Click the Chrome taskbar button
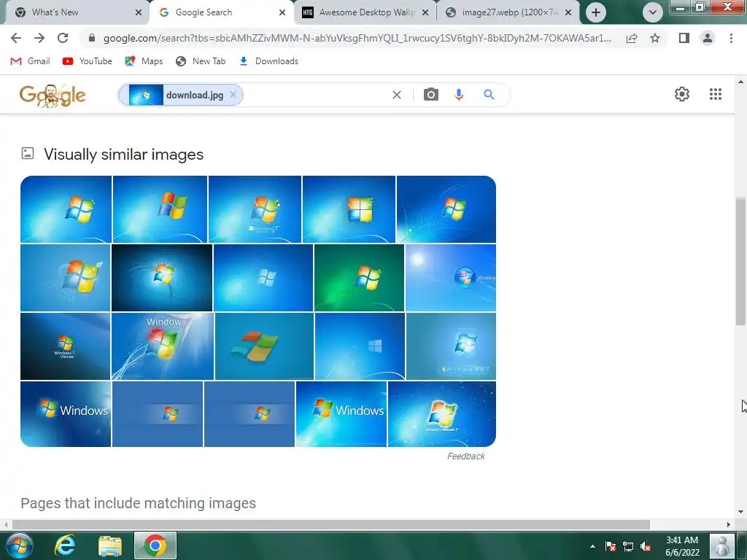This screenshot has height=560, width=747. 155,545
